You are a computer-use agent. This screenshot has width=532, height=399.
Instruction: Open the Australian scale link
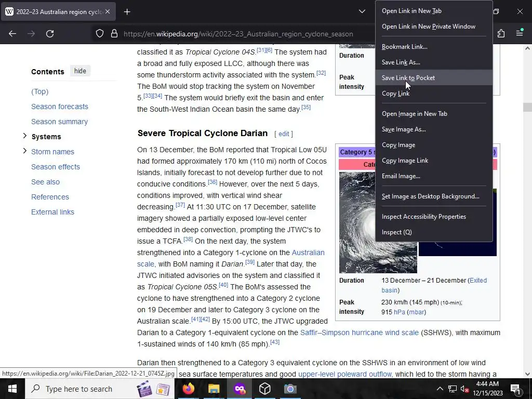(x=308, y=253)
